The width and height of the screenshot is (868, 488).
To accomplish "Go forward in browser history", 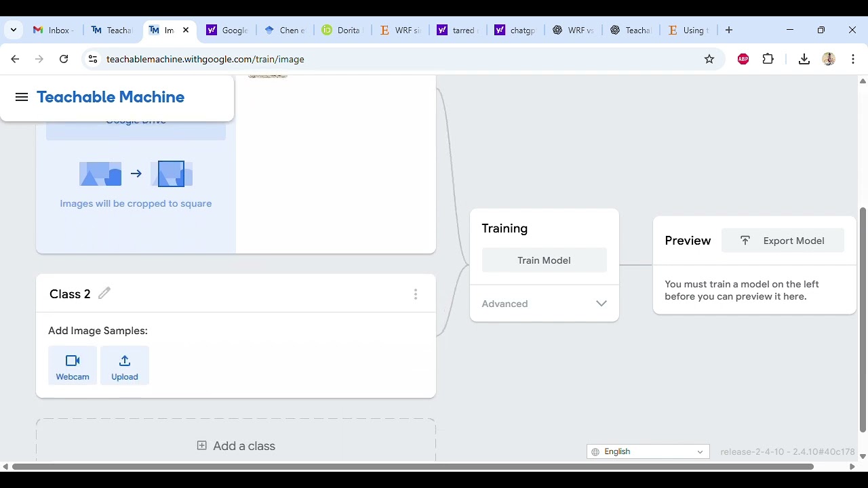I will coord(39,59).
